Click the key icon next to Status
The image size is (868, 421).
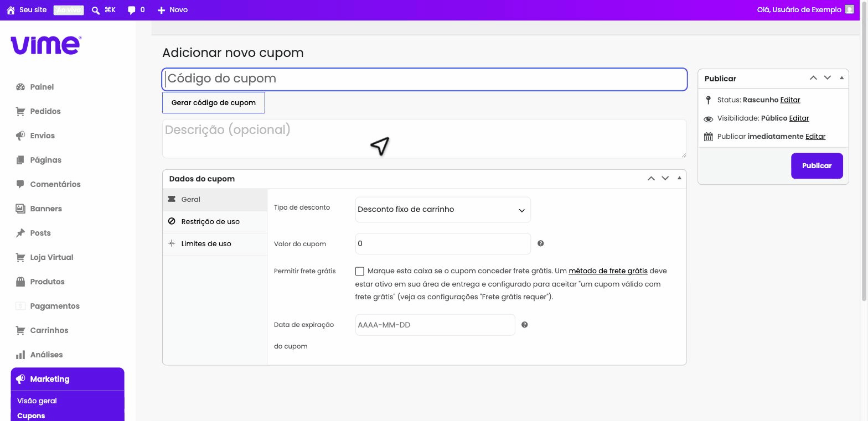click(x=709, y=100)
